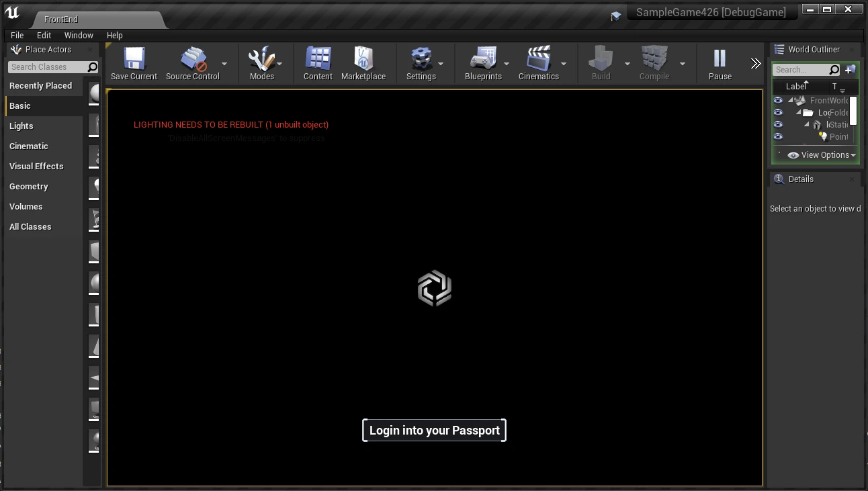Toggle the Point light's visibility eye

click(x=778, y=136)
